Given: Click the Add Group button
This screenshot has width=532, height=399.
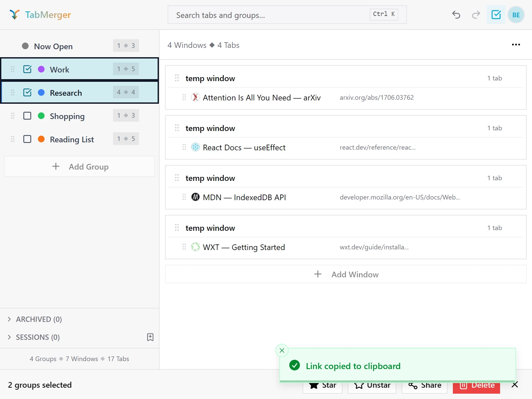Looking at the screenshot, I should pos(79,166).
